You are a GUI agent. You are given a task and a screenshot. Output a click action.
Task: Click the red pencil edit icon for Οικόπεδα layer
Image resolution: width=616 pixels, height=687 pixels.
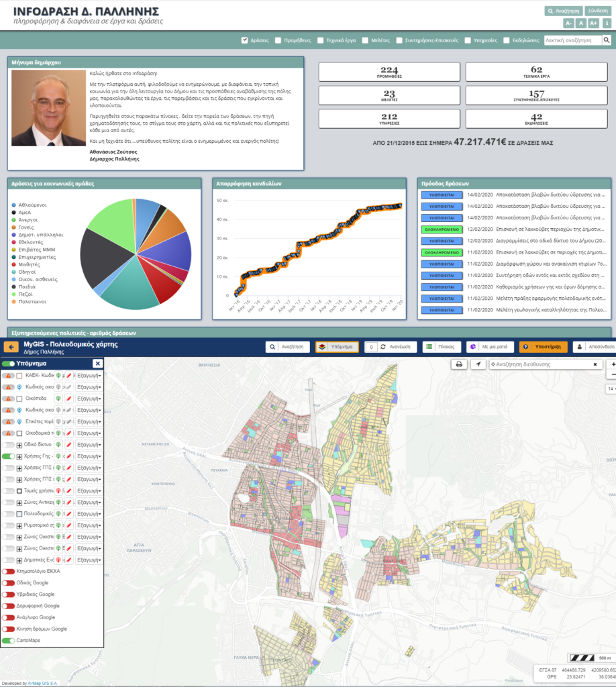click(x=68, y=399)
